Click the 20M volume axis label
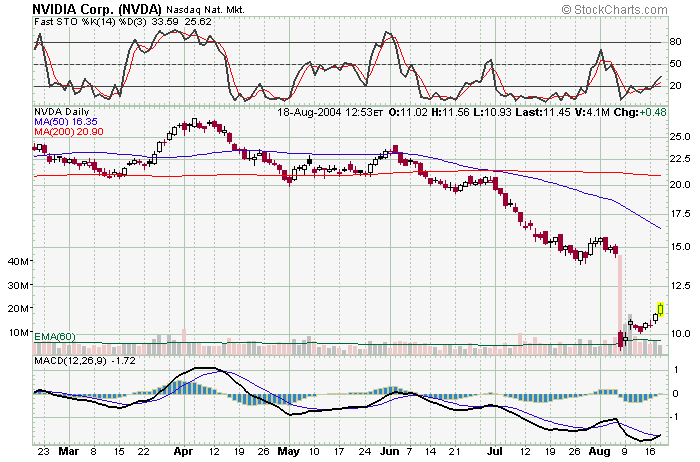The width and height of the screenshot is (700, 462). 18,308
